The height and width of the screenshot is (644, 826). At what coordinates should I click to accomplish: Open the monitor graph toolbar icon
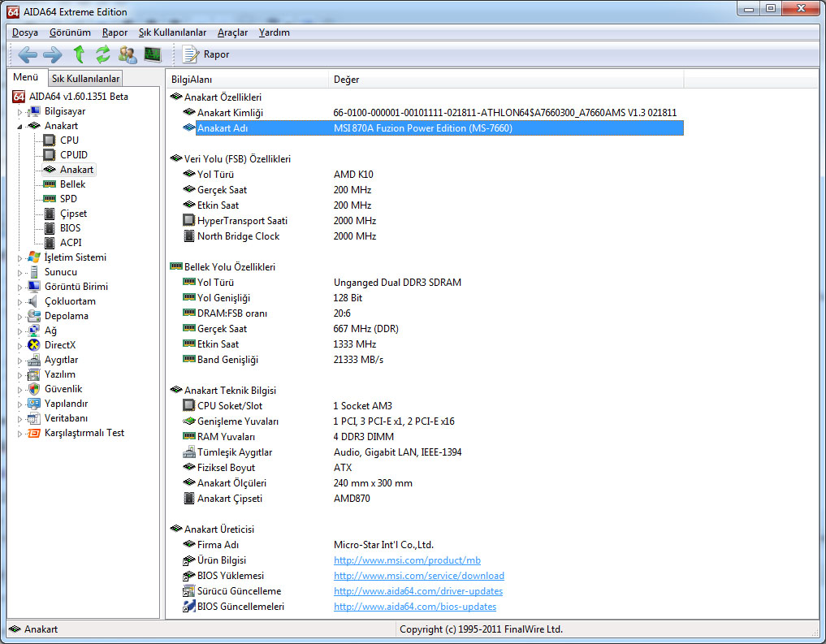coord(153,54)
